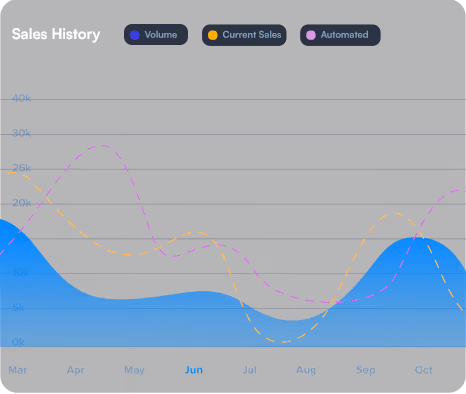Select the Jul month label
The width and height of the screenshot is (466, 394).
tap(249, 370)
